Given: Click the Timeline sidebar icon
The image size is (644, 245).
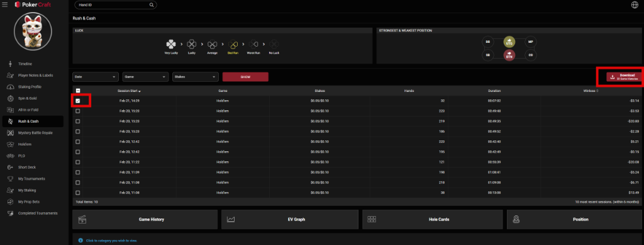Looking at the screenshot, I should 11,64.
